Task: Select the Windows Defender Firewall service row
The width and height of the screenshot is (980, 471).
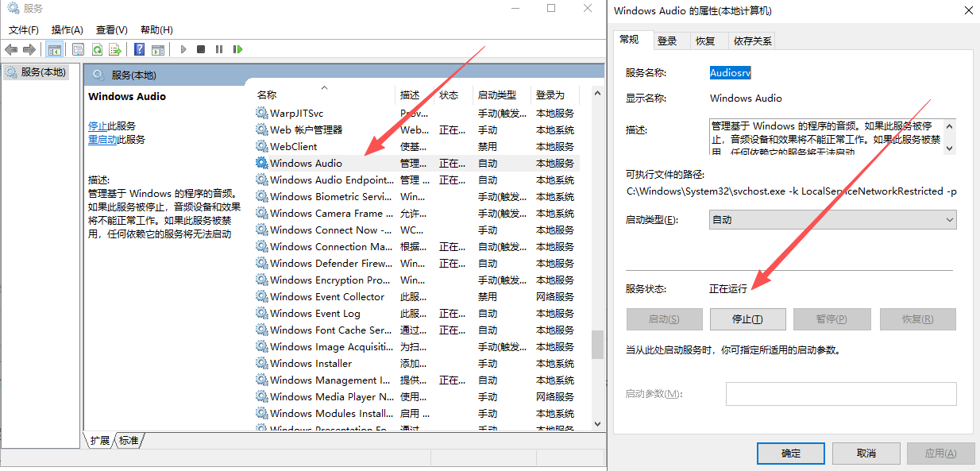Action: coord(416,263)
